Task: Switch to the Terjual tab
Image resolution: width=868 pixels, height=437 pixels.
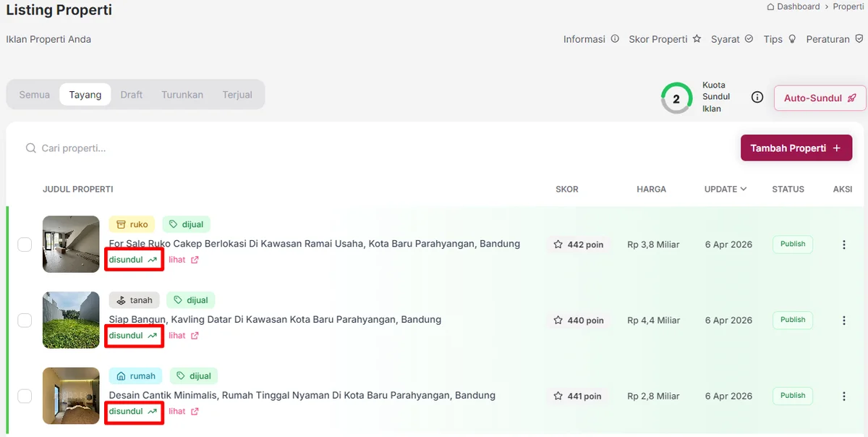Action: pyautogui.click(x=237, y=95)
